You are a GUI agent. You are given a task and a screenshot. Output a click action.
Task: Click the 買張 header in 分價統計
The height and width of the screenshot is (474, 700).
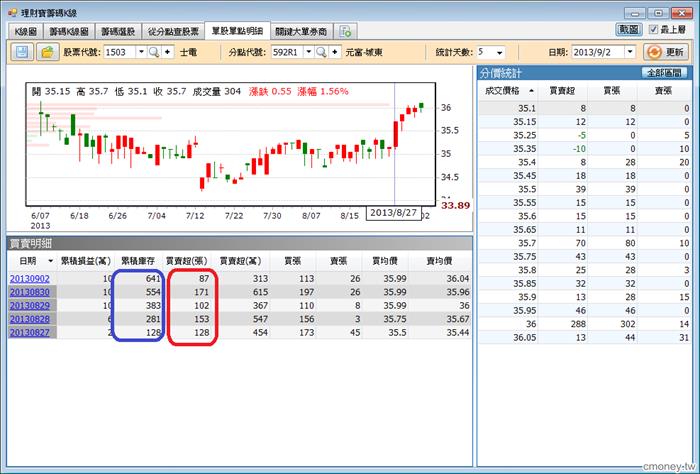coord(612,91)
